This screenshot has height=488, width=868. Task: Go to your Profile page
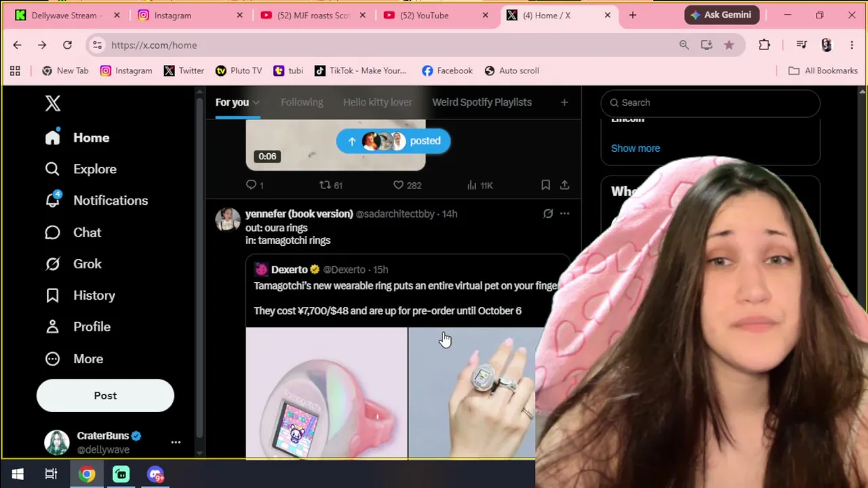[x=77, y=327]
